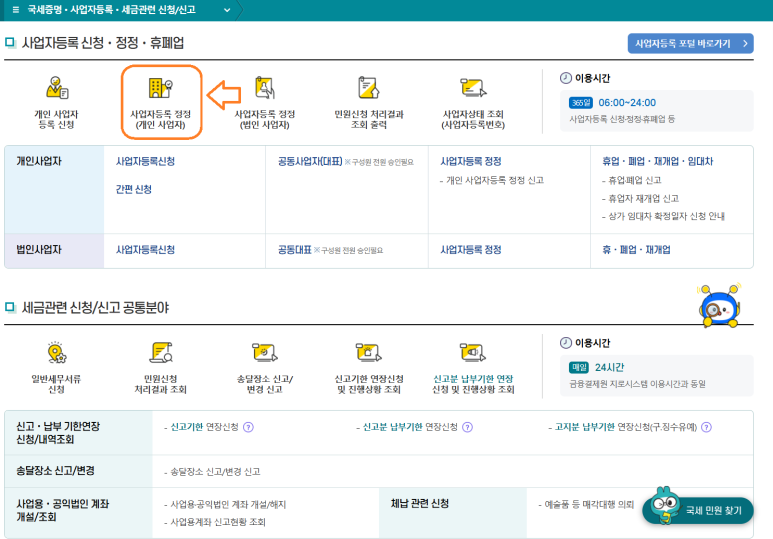Click 24시간 usage hours text
The height and width of the screenshot is (539, 773).
tap(609, 367)
